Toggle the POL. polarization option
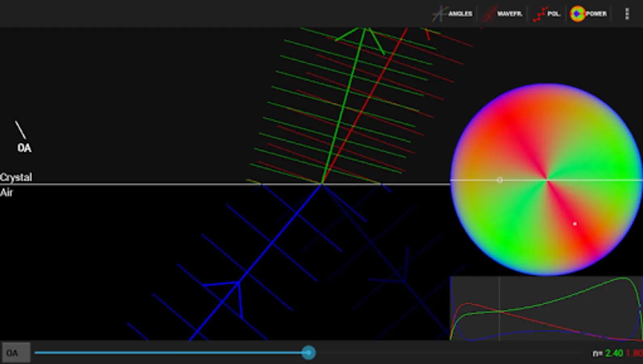The image size is (643, 364). coord(547,14)
